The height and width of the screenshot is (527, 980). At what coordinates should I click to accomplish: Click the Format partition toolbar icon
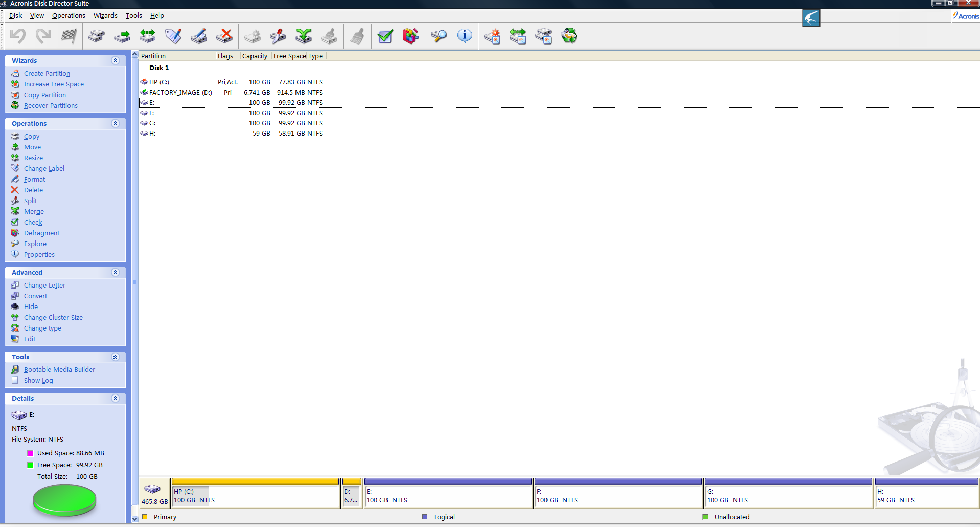199,36
